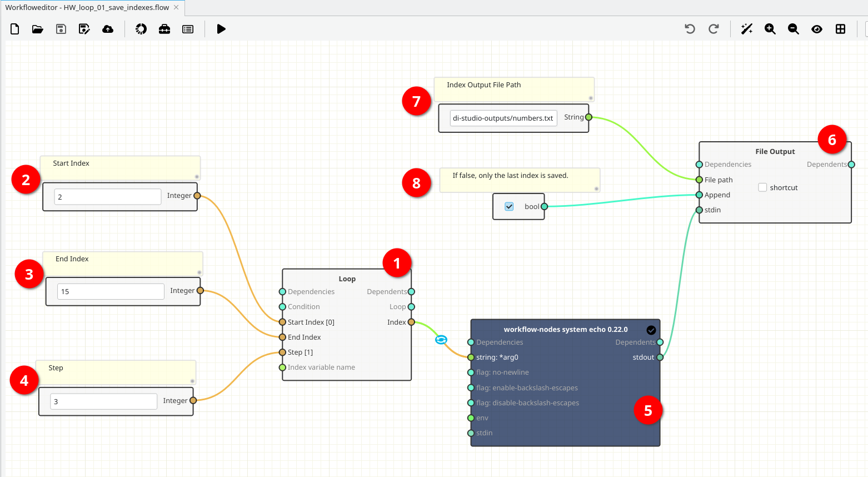Run the workflow with the play button
This screenshot has width=868, height=477.
[221, 29]
